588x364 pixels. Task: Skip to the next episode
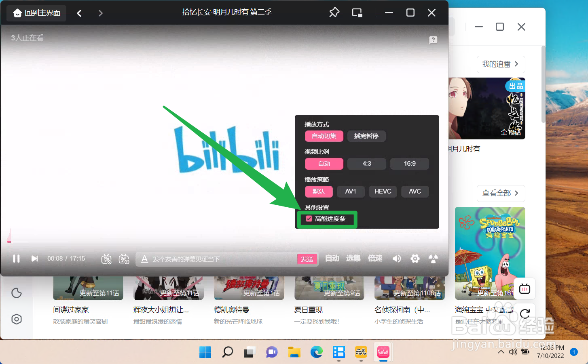(x=35, y=259)
